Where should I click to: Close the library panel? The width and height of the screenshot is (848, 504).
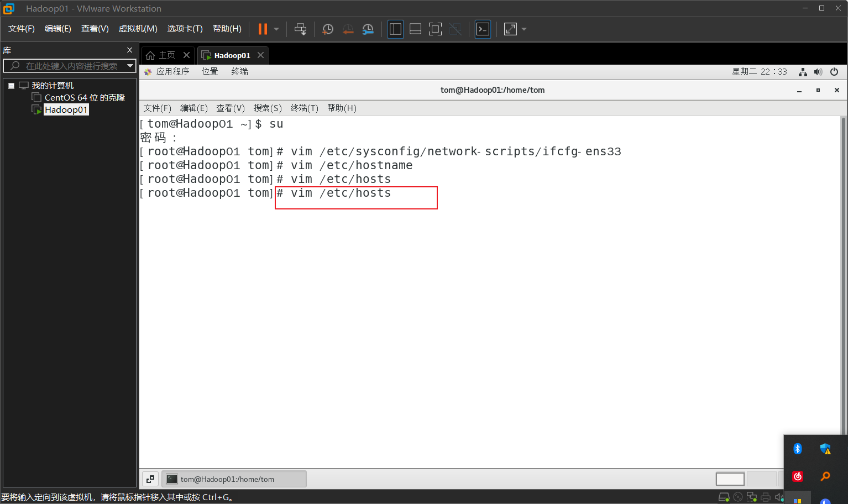point(130,50)
